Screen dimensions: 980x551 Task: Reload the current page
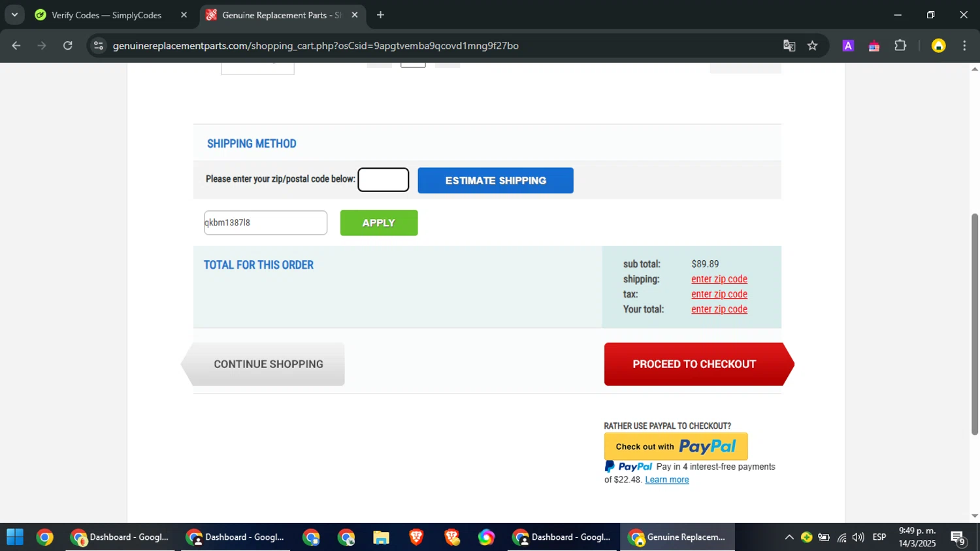[68, 46]
